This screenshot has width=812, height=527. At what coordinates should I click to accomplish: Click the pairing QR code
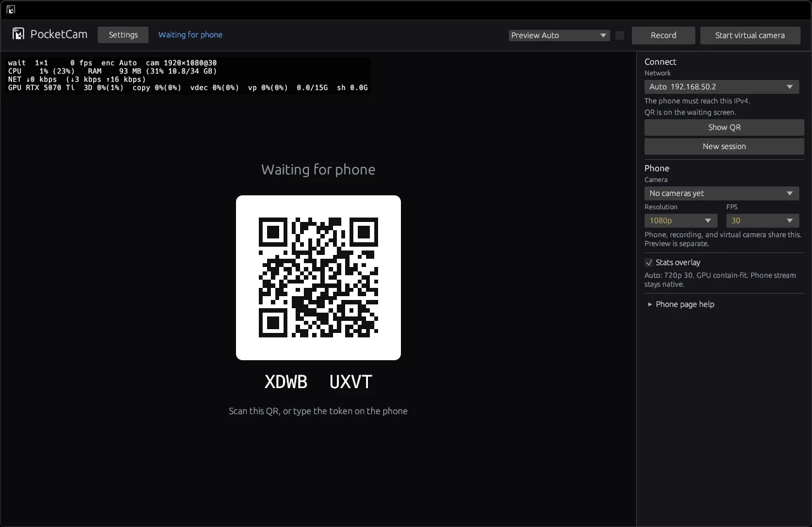(318, 278)
